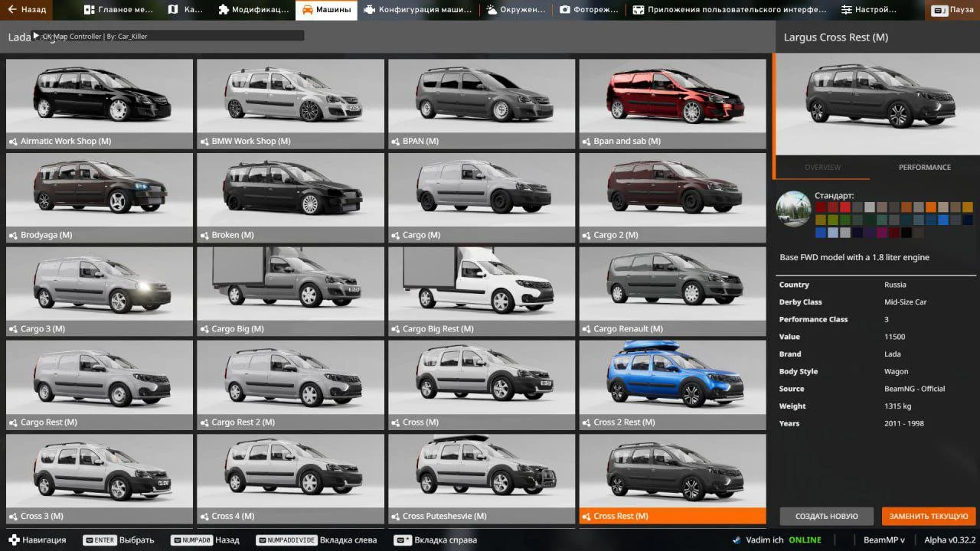Expand the CK Map Controller triangle
Viewport: 980px width, 551px height.
coord(35,36)
